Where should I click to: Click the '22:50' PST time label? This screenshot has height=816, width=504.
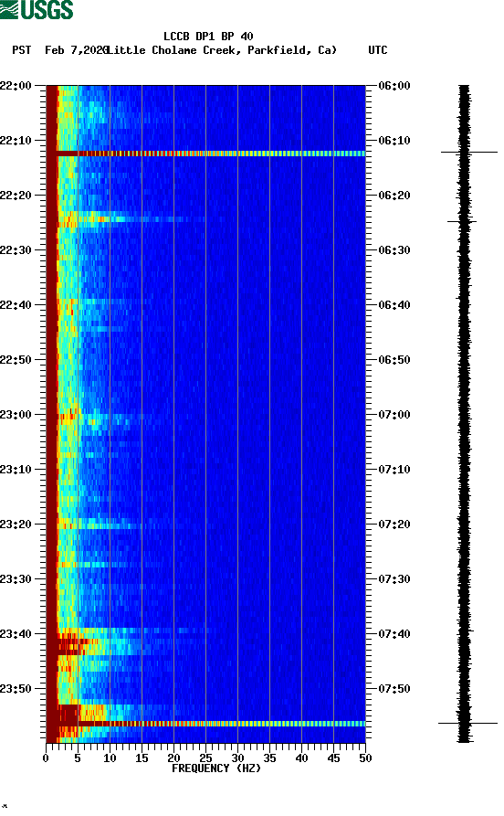coord(16,360)
